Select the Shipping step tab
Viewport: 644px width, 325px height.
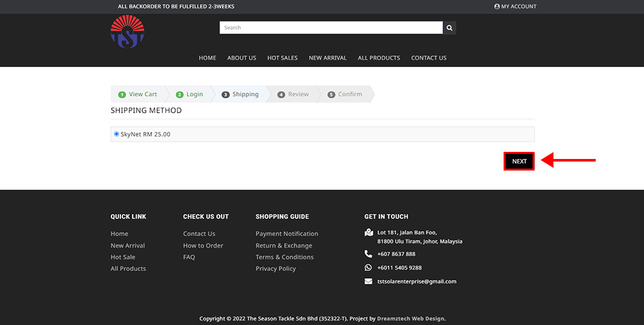241,95
